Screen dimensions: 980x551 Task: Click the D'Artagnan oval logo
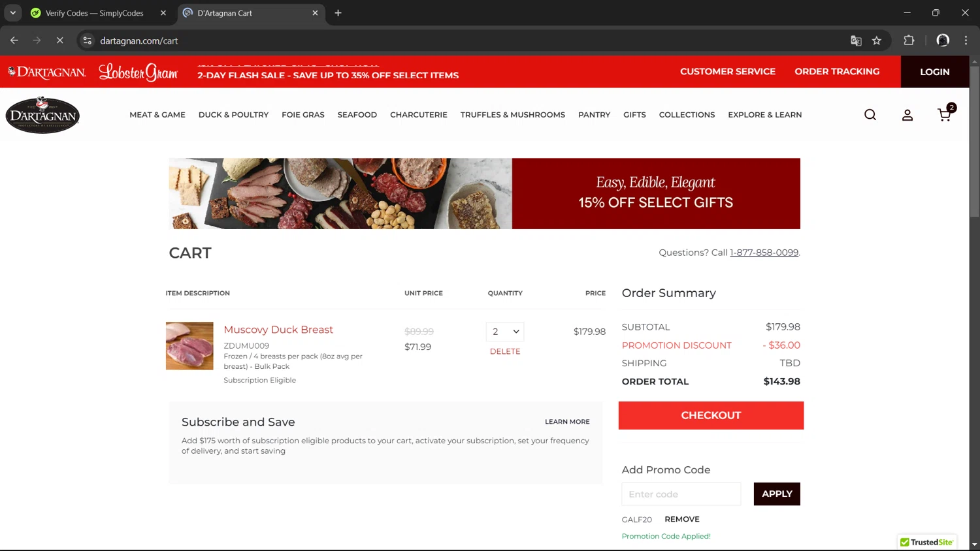click(x=42, y=115)
